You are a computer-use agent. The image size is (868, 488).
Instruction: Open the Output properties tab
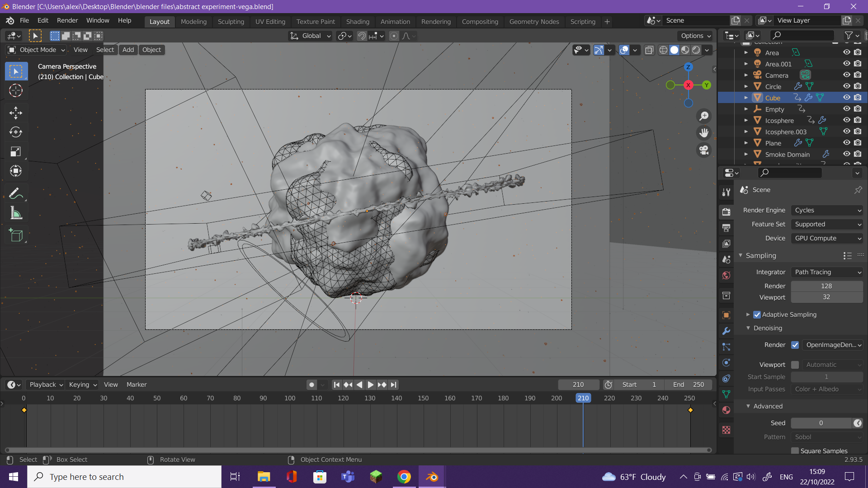pyautogui.click(x=726, y=228)
